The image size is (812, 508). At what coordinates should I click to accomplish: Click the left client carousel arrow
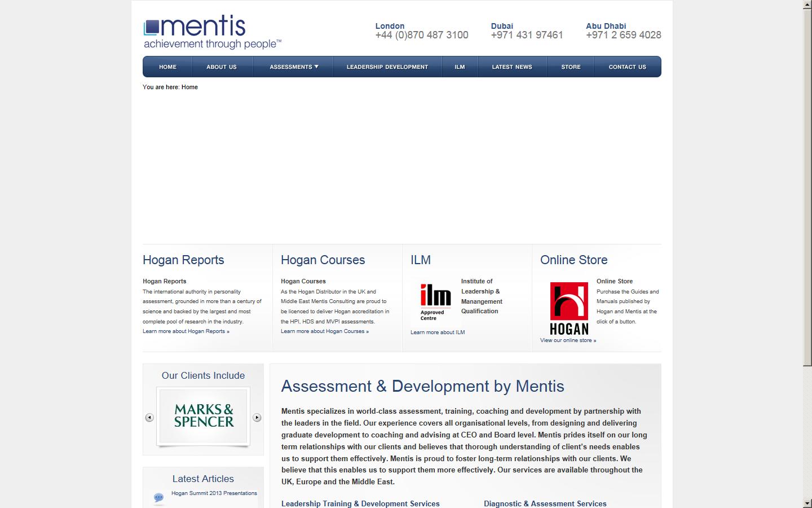(x=149, y=418)
